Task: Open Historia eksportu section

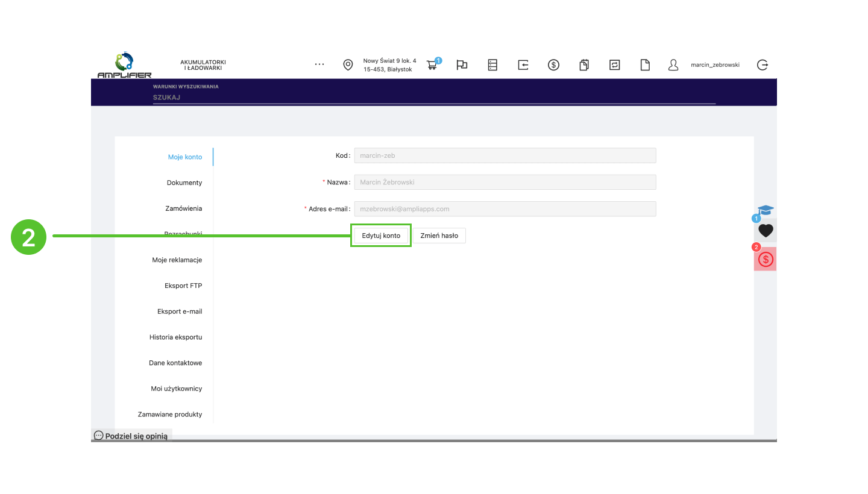Action: [x=176, y=337]
